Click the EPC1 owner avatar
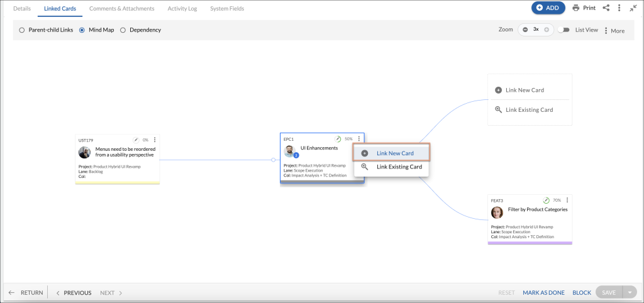The width and height of the screenshot is (644, 303). [289, 151]
